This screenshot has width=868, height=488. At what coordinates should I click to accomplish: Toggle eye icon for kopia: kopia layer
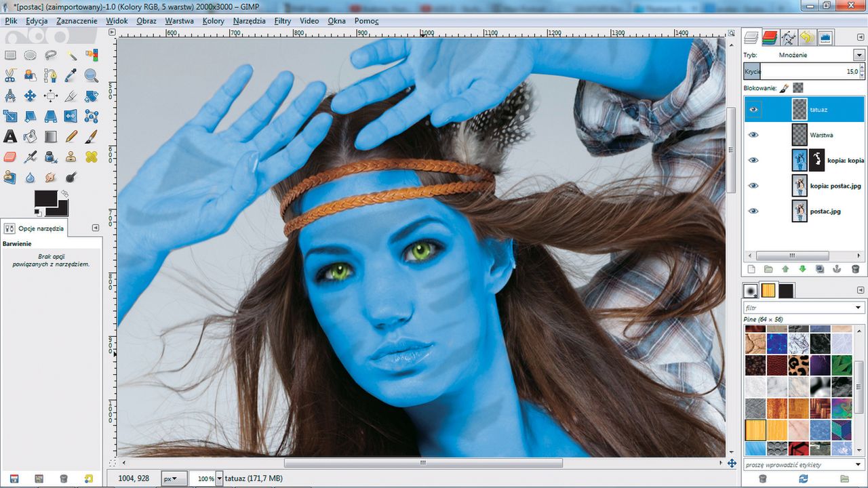point(753,160)
